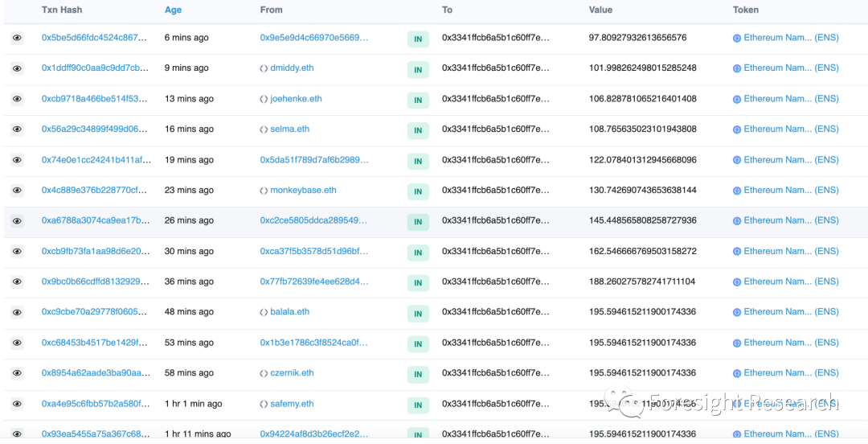Click ENS token icon in 16 mins ago row

[737, 129]
